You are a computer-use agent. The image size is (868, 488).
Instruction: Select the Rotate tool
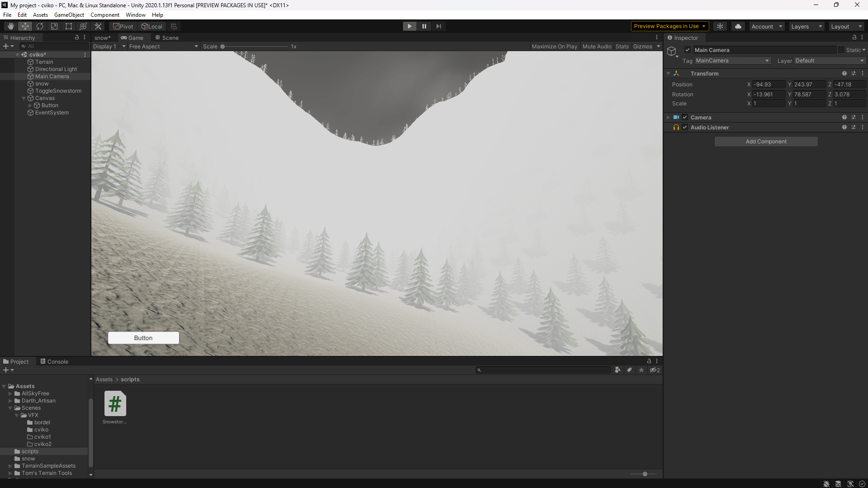[x=40, y=26]
